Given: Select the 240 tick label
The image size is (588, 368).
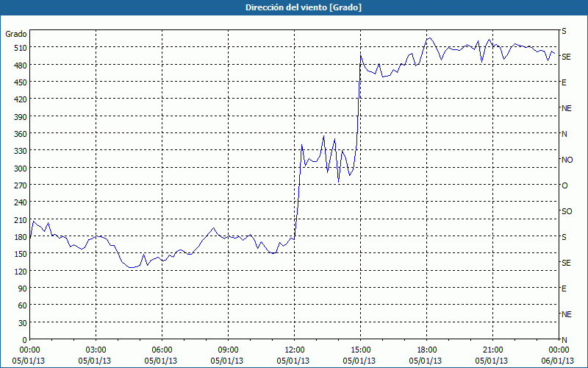Looking at the screenshot, I should pyautogui.click(x=21, y=203).
